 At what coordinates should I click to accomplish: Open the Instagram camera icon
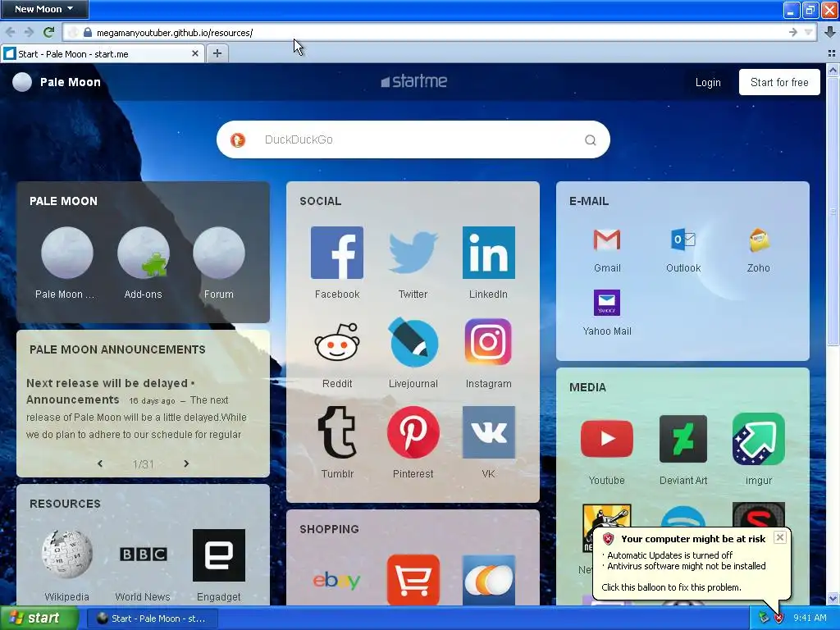[489, 342]
